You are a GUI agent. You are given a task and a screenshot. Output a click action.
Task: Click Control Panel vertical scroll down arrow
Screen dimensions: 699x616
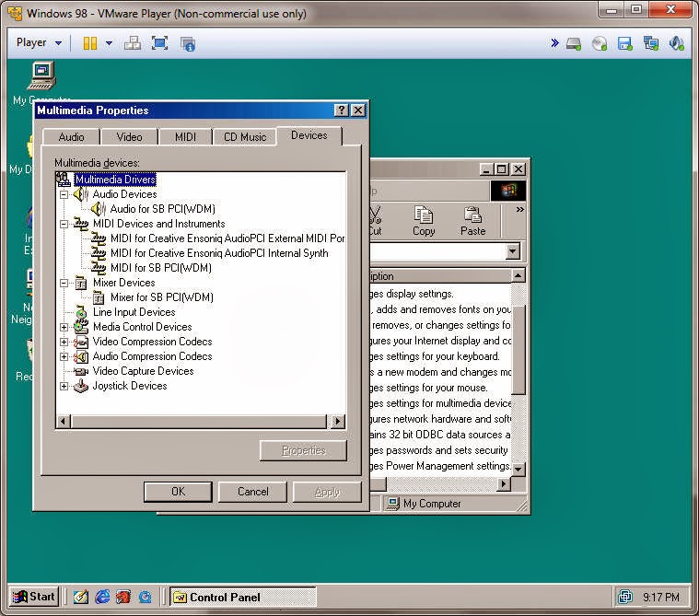(518, 469)
